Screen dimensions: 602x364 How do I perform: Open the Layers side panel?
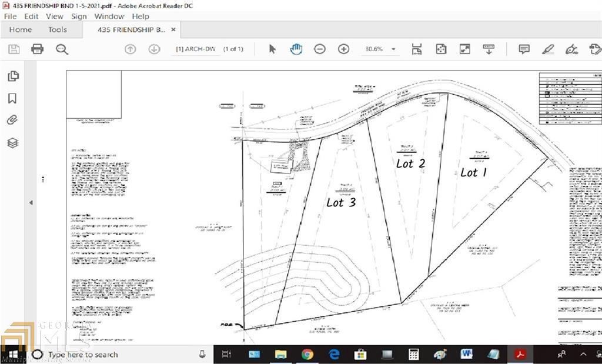pyautogui.click(x=13, y=143)
